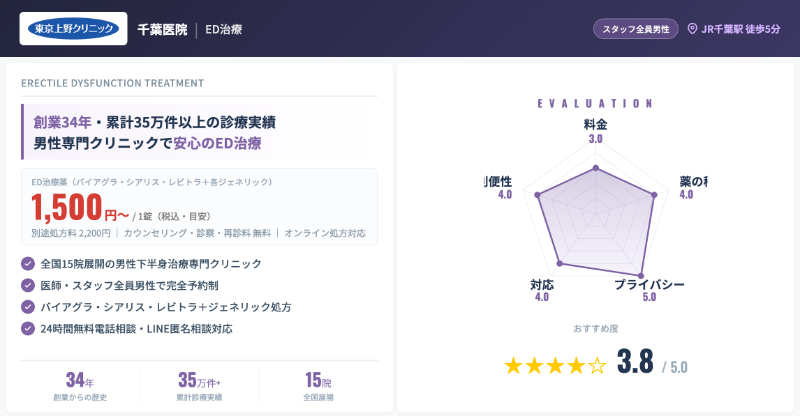The width and height of the screenshot is (800, 418).
Task: Click the gold star rating icons
Action: click(x=555, y=365)
